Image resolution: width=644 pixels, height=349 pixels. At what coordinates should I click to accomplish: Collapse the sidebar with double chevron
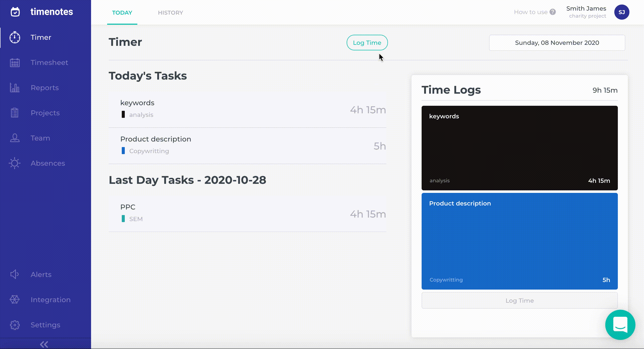coord(44,344)
